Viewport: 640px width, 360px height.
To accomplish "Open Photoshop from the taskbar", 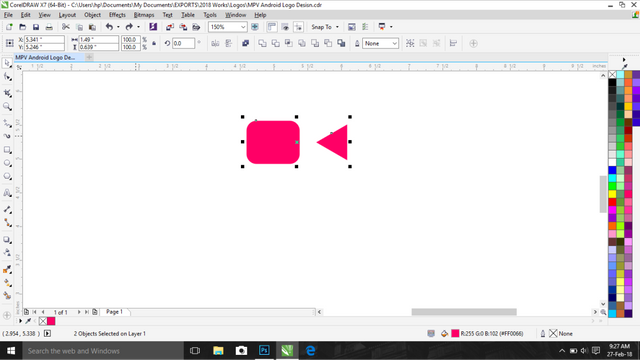I will tap(264, 351).
